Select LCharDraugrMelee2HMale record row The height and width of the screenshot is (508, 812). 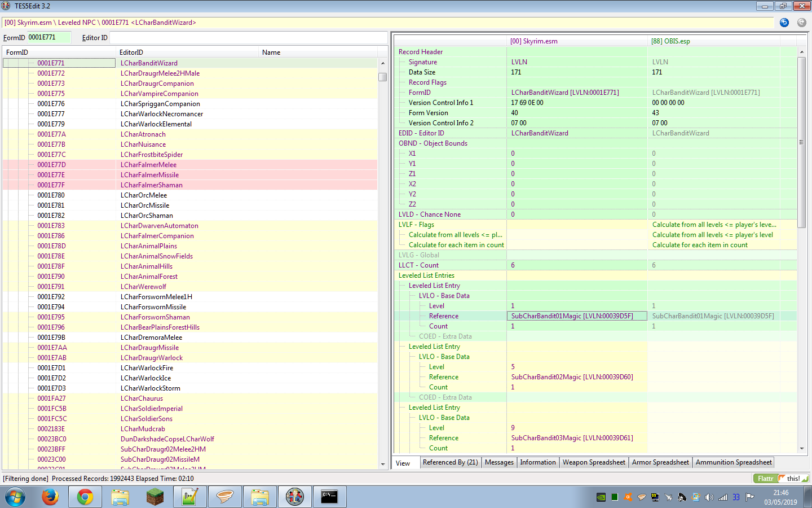coord(190,73)
